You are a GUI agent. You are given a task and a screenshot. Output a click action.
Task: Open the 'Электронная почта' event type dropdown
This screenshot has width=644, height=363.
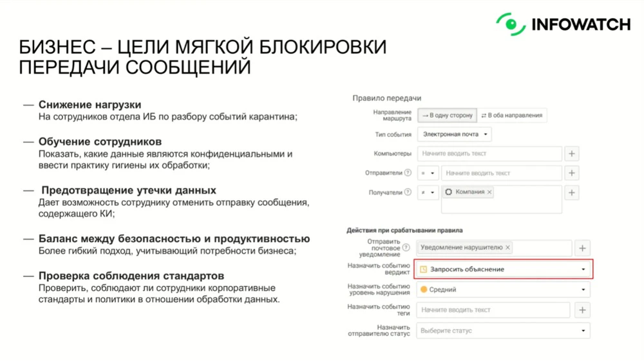[x=454, y=135]
